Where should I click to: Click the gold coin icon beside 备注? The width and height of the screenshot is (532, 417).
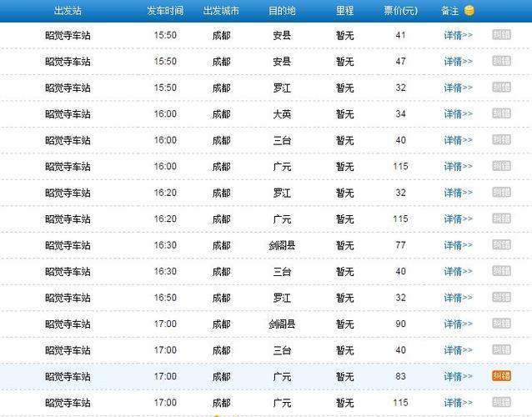click(x=469, y=11)
